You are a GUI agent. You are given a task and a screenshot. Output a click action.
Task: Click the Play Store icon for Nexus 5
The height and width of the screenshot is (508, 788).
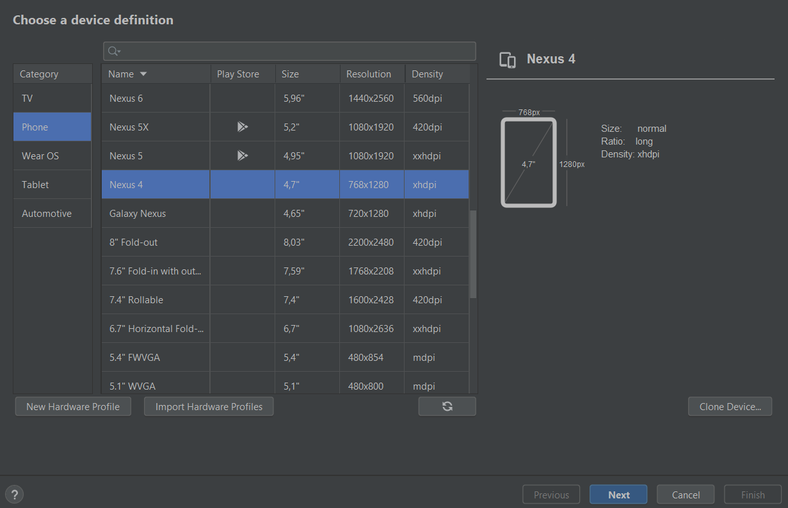point(242,156)
